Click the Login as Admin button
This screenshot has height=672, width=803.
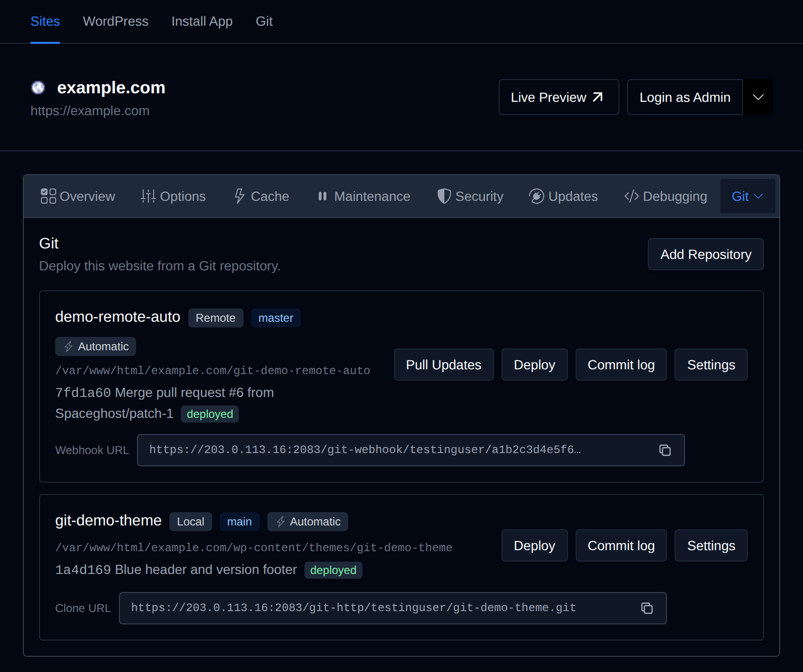coord(685,97)
